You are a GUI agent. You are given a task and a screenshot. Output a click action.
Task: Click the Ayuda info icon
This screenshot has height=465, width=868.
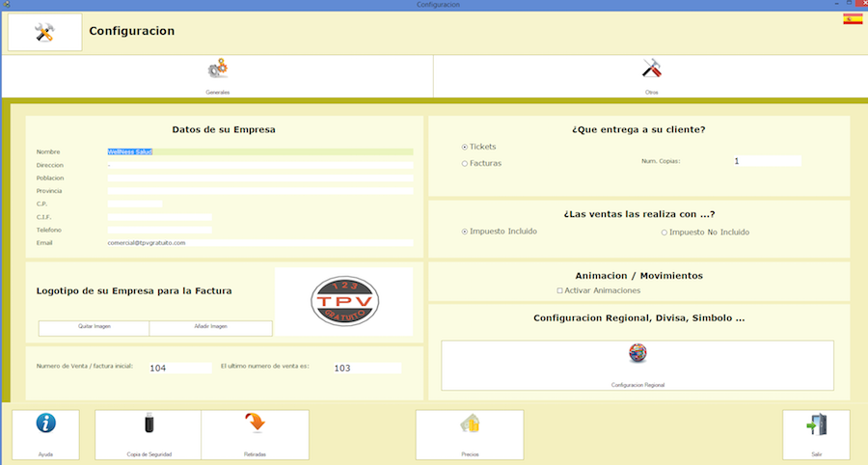(x=45, y=425)
